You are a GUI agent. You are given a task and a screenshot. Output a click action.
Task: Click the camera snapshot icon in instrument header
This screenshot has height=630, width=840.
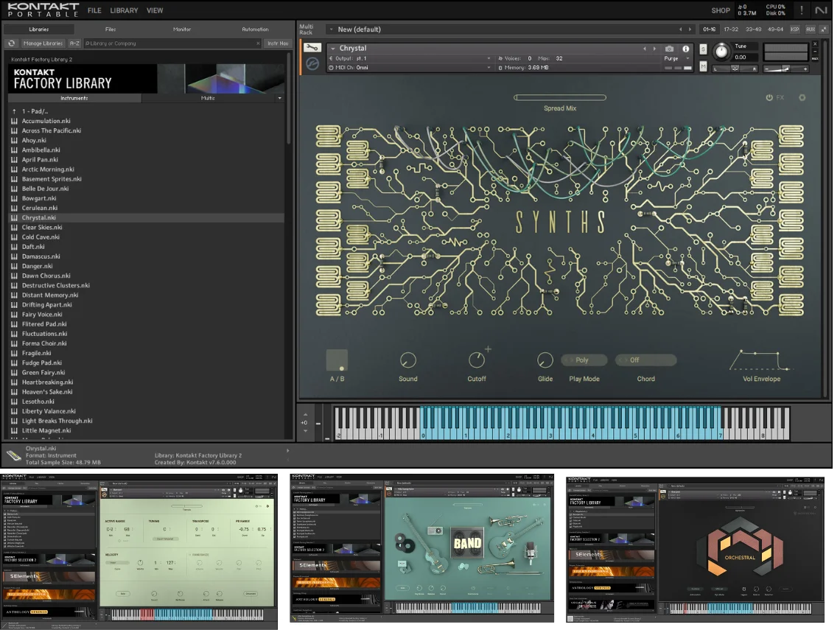click(669, 49)
